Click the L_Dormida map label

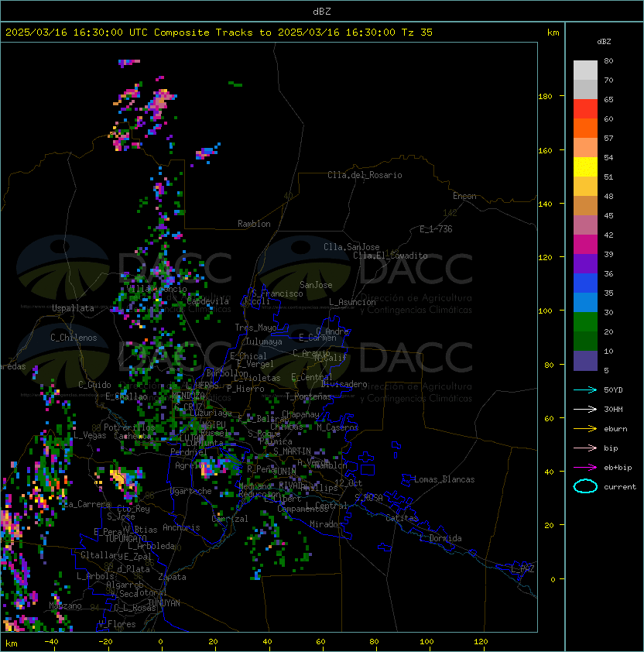pyautogui.click(x=440, y=538)
